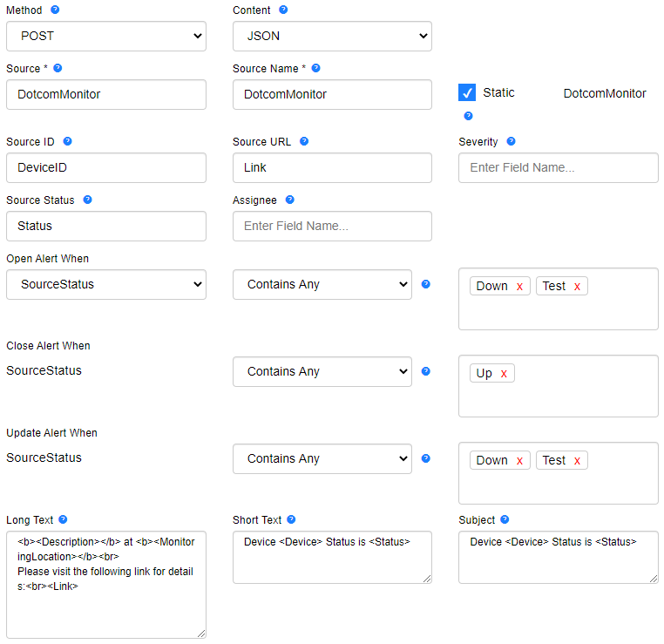Open help tooltip next to Method label

click(x=55, y=10)
